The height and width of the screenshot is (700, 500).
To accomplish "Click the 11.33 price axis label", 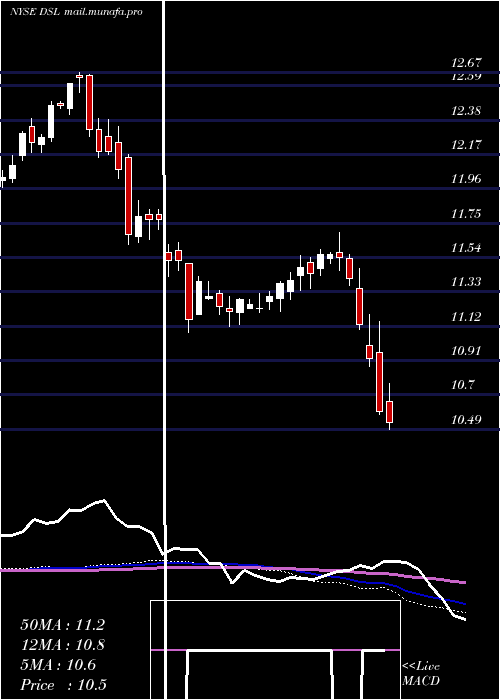I will pyautogui.click(x=466, y=282).
